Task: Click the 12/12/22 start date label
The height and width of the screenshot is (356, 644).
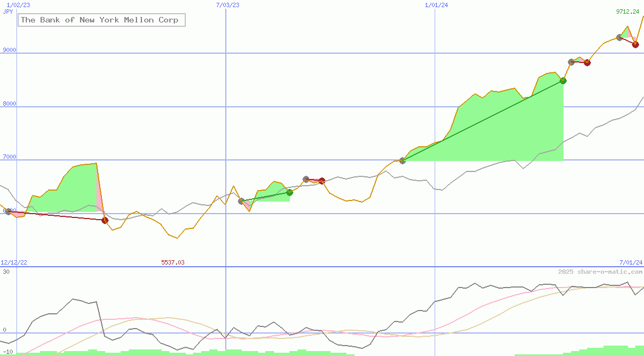Action: (x=14, y=262)
